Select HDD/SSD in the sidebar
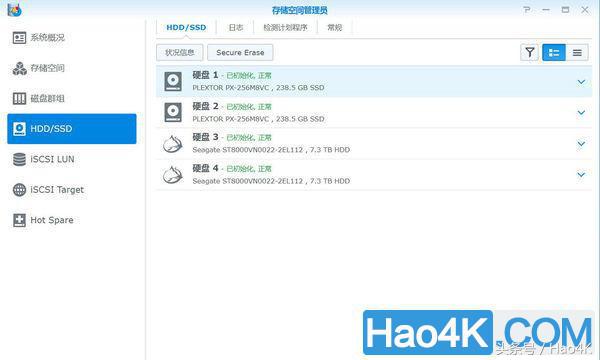 coord(72,129)
